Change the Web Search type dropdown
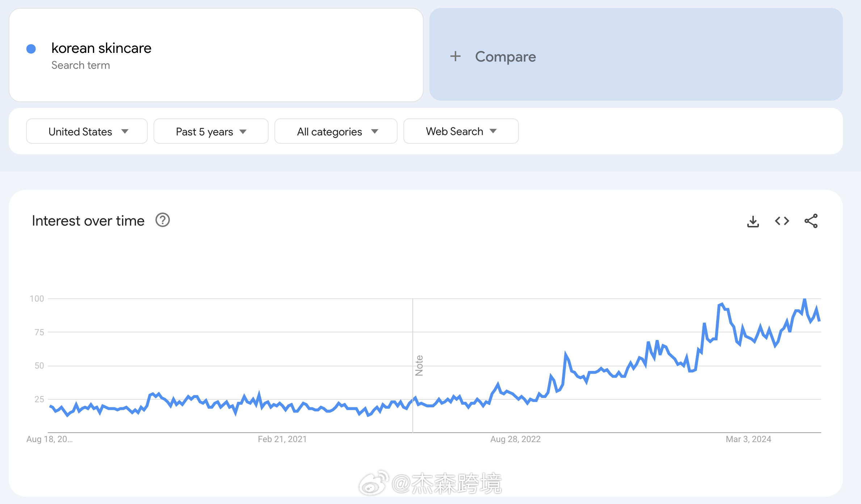The height and width of the screenshot is (504, 861). click(460, 131)
